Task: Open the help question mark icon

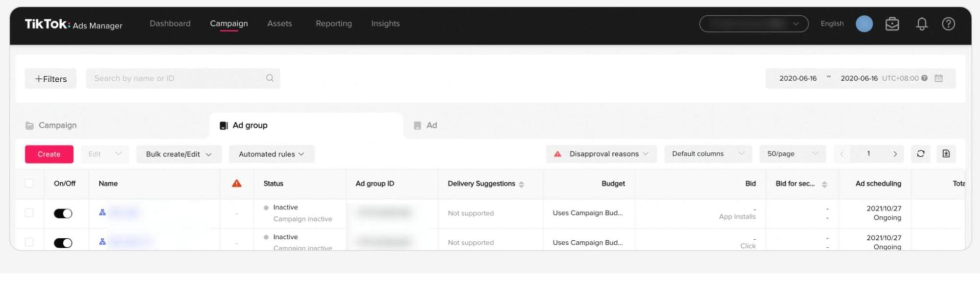Action: 948,24
